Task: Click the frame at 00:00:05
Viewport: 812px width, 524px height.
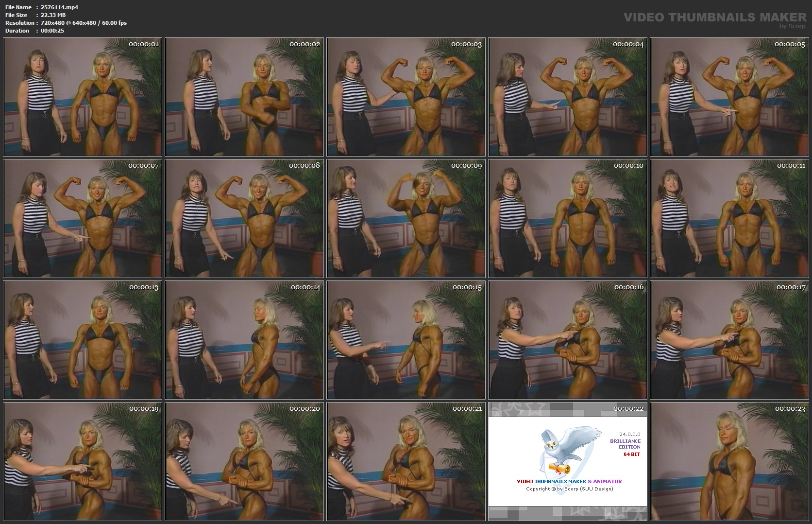Action: [729, 97]
